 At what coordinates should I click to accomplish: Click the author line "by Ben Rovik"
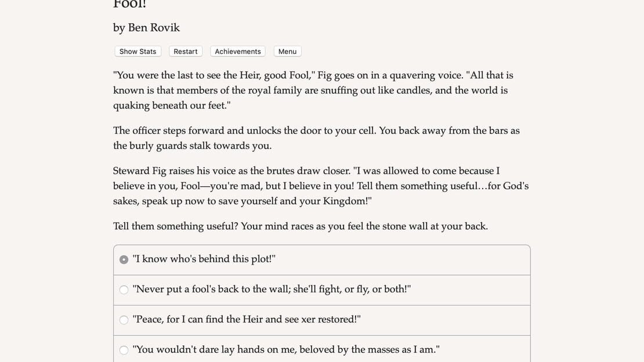tap(146, 27)
